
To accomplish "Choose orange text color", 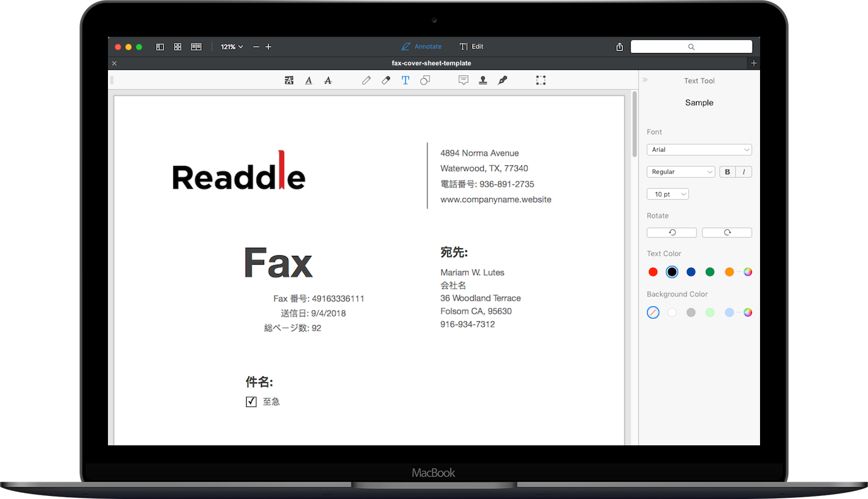I will (x=729, y=272).
